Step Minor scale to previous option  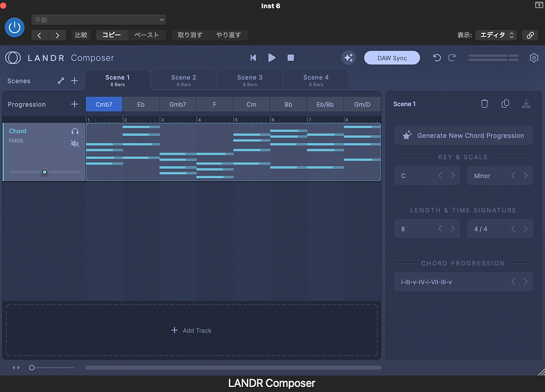(x=513, y=176)
